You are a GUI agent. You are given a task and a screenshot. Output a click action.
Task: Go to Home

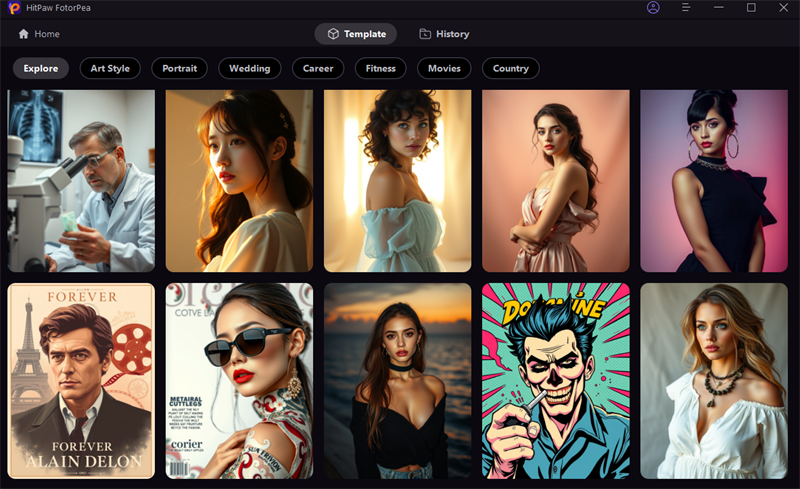click(39, 34)
